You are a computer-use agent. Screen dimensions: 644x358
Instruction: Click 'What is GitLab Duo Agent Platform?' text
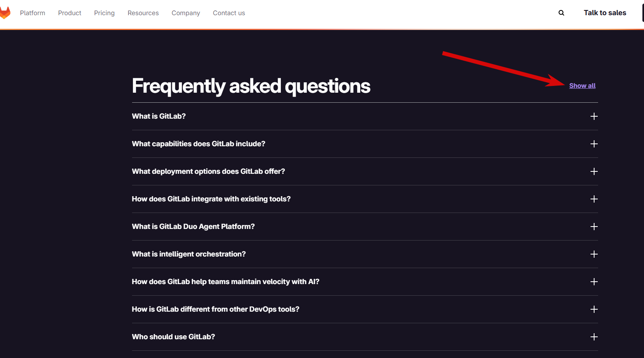point(193,227)
